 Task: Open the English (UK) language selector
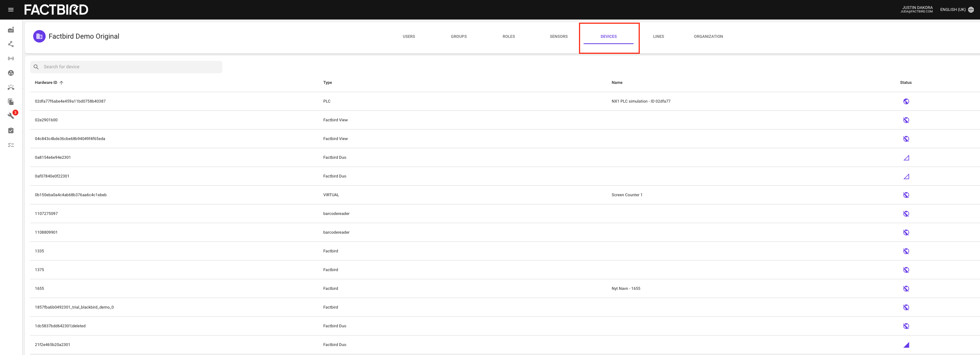(957, 10)
